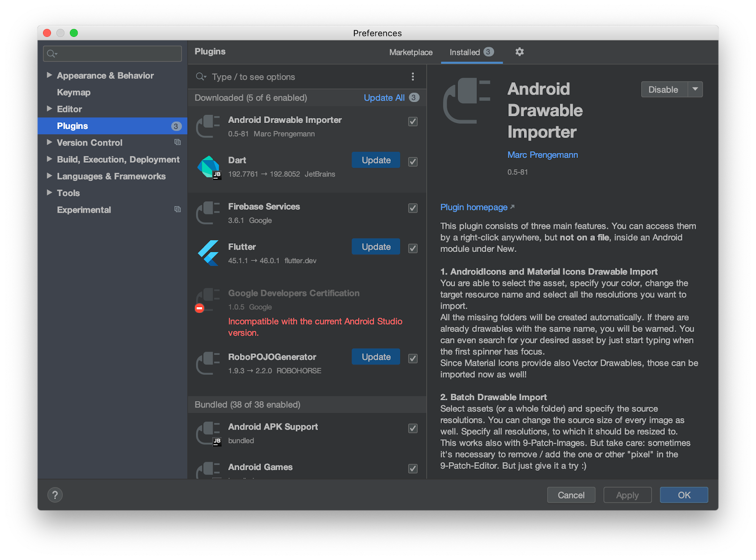Click the Plugins sidebar update count badge
The height and width of the screenshot is (560, 756).
[x=176, y=126]
